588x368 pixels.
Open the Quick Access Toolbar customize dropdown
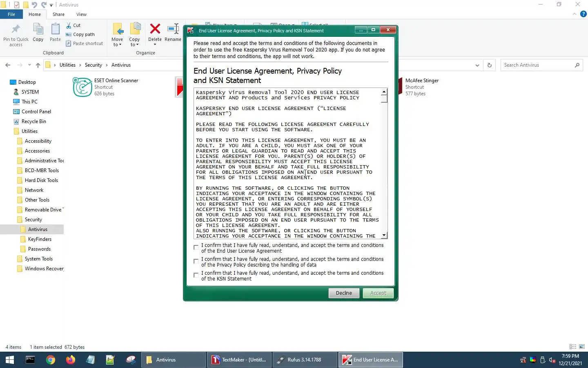click(51, 5)
